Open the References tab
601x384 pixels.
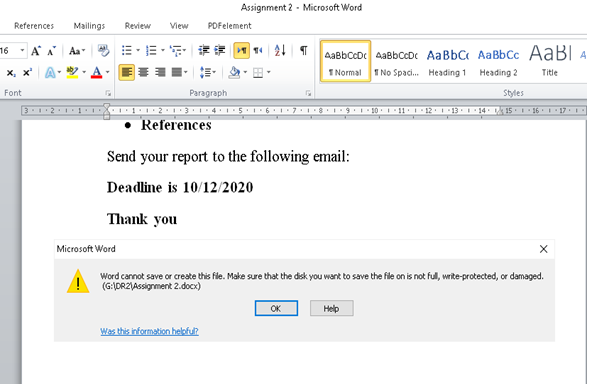tap(34, 26)
